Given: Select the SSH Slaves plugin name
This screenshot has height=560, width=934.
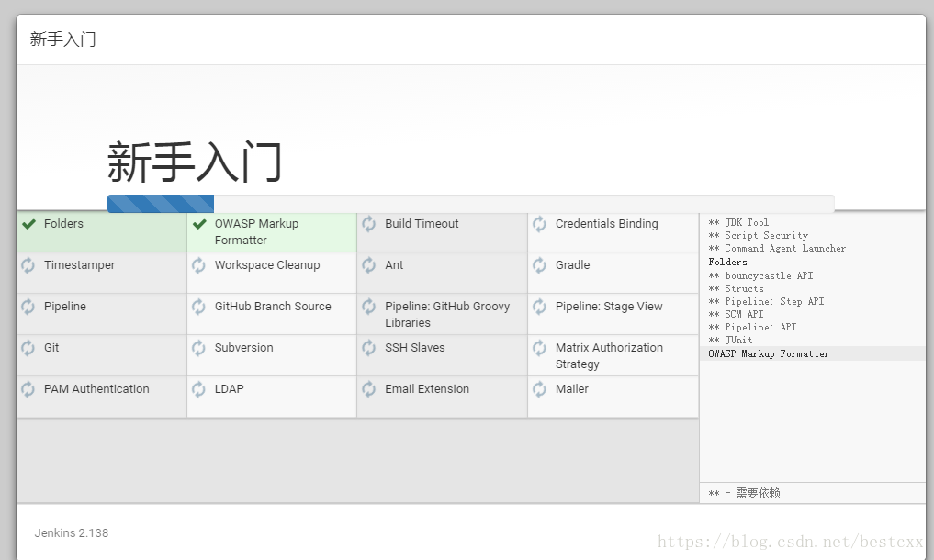Looking at the screenshot, I should click(x=414, y=347).
